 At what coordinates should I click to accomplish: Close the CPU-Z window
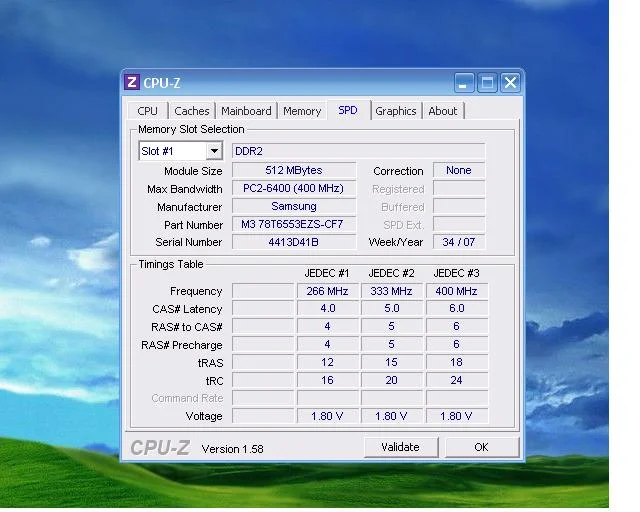click(x=510, y=83)
